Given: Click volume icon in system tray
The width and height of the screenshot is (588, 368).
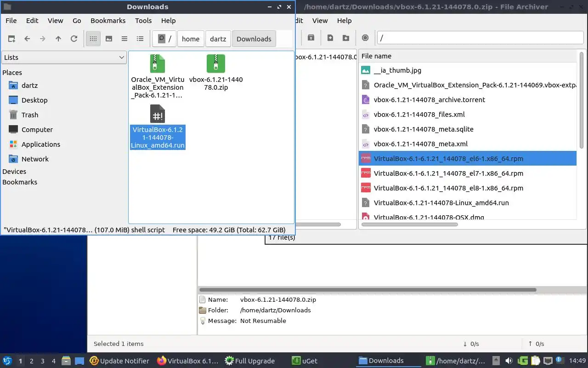Looking at the screenshot, I should coord(509,361).
